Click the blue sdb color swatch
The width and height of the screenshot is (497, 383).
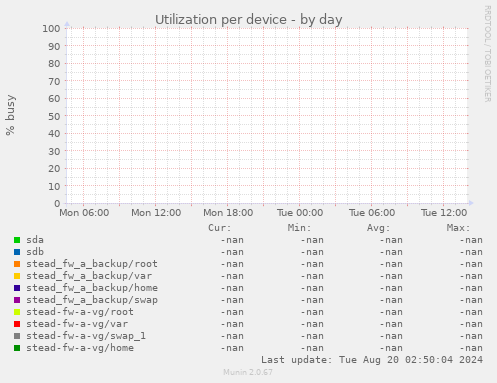pos(17,252)
